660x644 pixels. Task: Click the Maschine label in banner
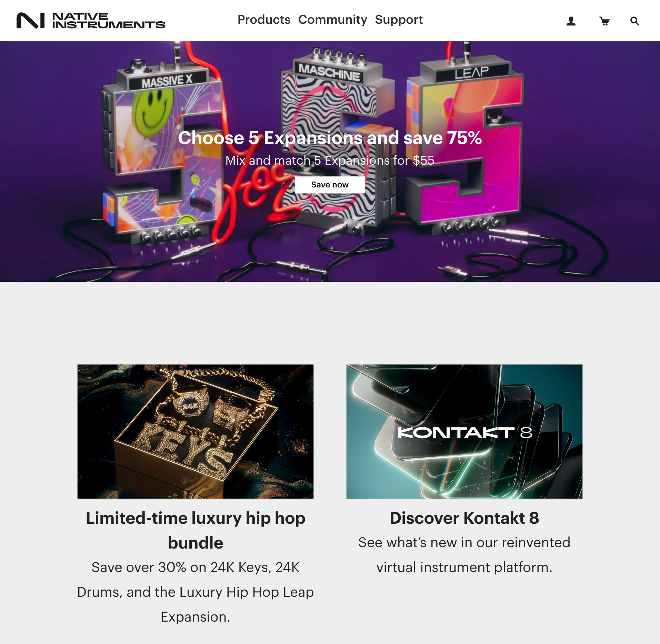coord(329,72)
